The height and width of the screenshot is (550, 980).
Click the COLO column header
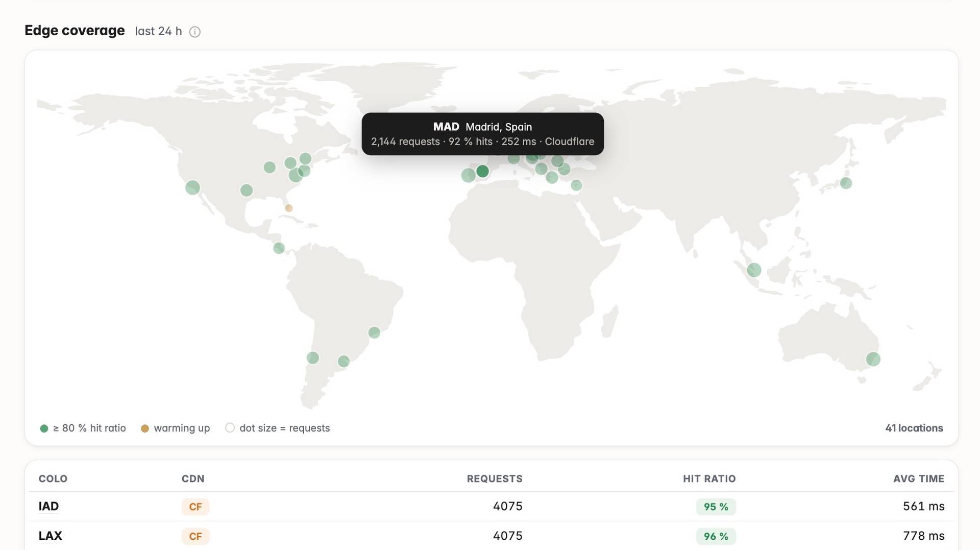53,479
